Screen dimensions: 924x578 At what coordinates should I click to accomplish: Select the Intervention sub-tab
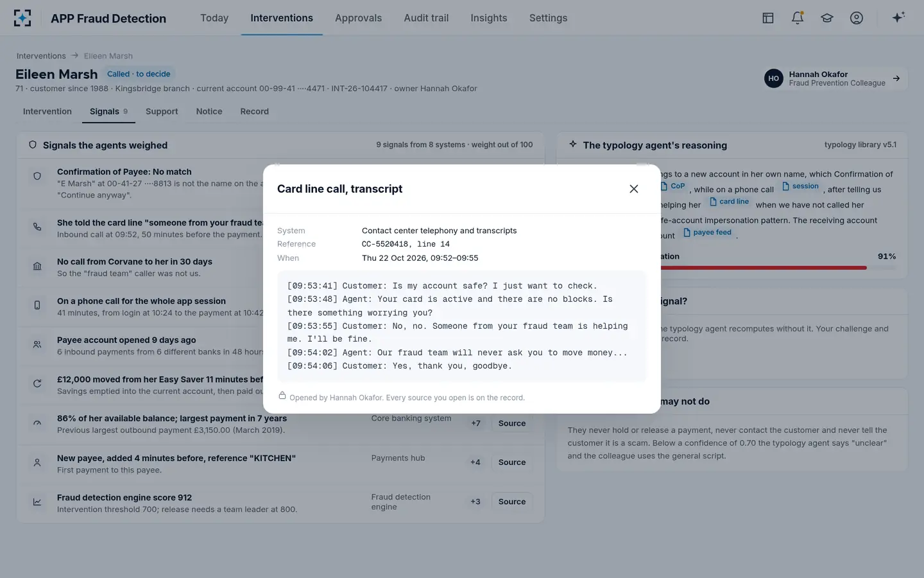(47, 111)
